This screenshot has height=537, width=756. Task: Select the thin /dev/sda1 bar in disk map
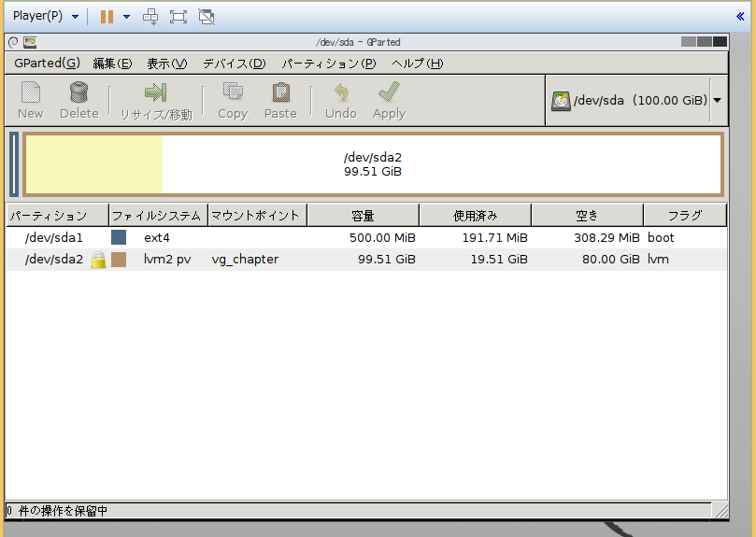click(x=14, y=164)
